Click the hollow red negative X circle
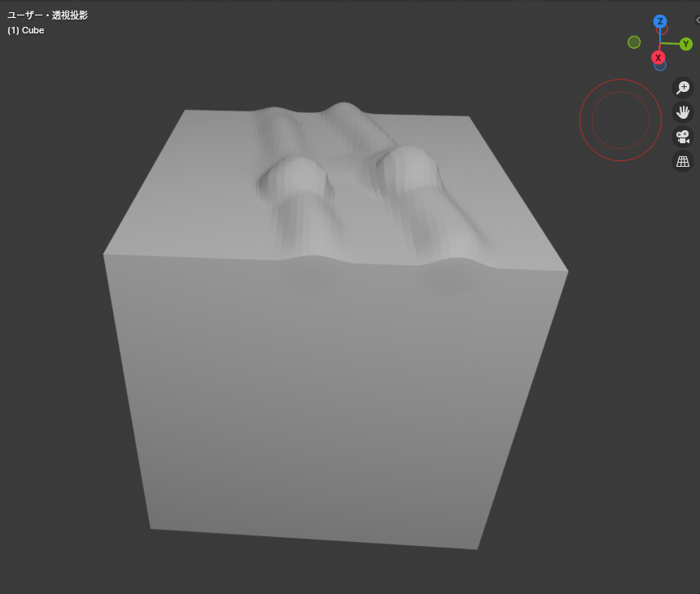 click(663, 30)
